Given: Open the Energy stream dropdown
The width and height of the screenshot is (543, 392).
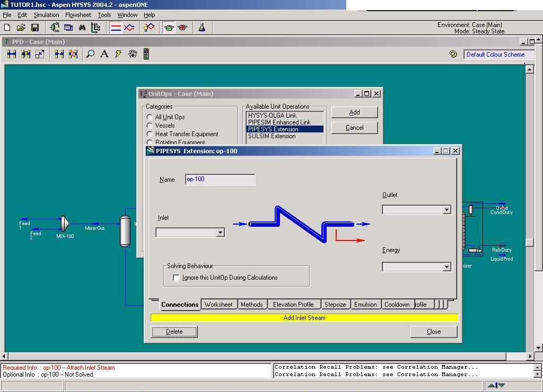Looking at the screenshot, I should pyautogui.click(x=446, y=267).
